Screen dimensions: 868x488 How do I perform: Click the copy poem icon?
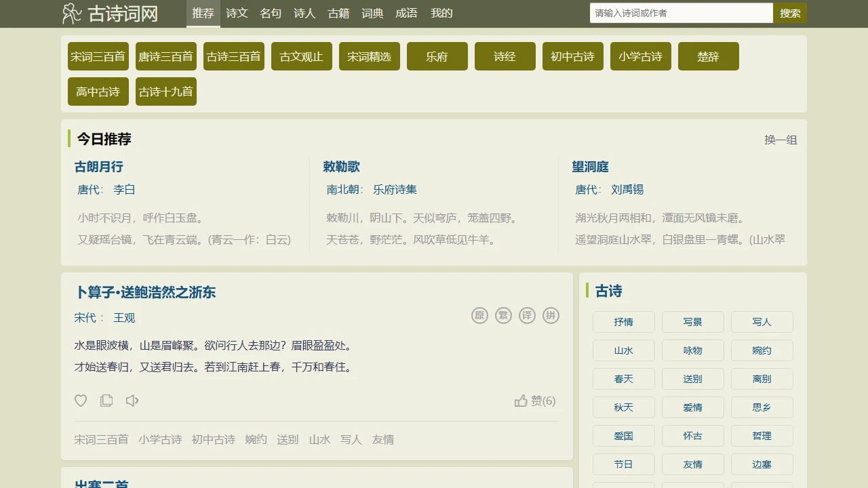[x=106, y=401]
